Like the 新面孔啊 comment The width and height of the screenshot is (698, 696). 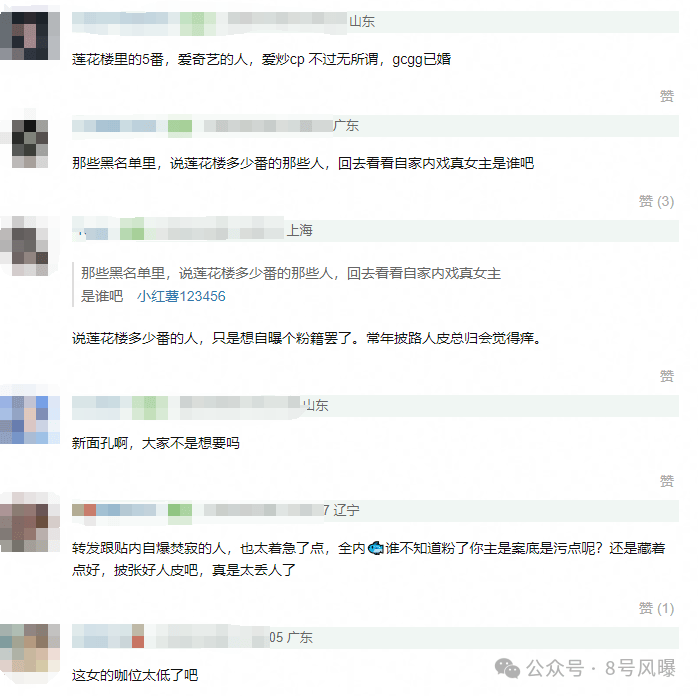click(x=666, y=481)
